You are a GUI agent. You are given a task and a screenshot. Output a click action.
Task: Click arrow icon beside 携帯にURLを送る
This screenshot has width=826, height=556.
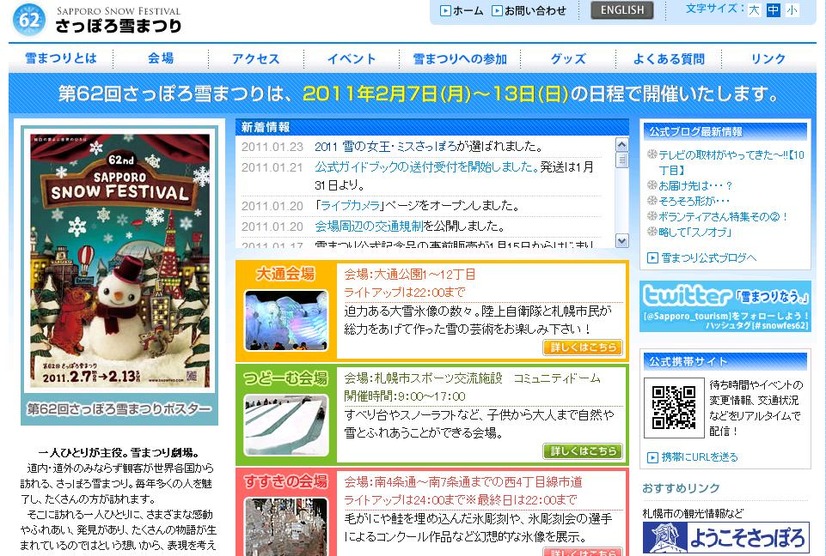tap(653, 457)
